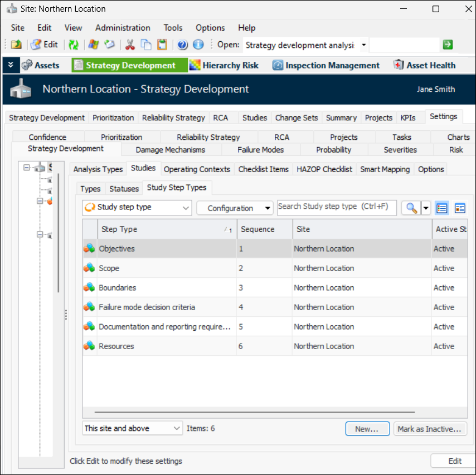Click the Paste clipboard toolbar icon

click(162, 45)
